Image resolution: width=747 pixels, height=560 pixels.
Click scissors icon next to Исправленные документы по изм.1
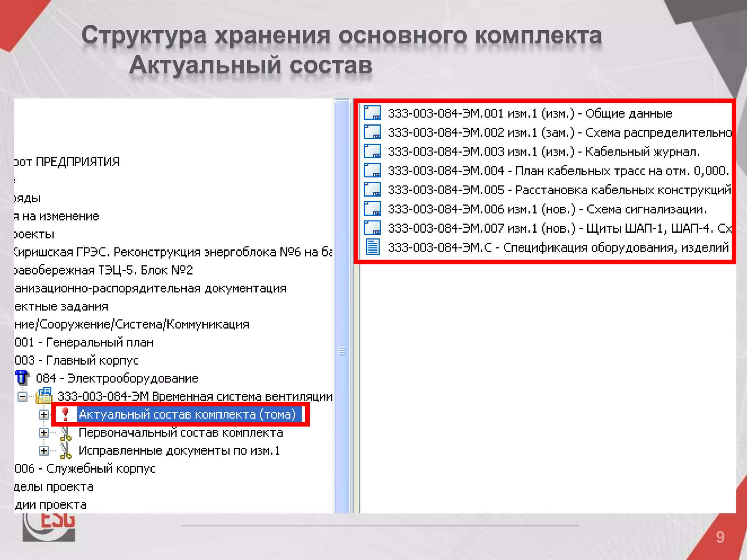click(x=66, y=451)
